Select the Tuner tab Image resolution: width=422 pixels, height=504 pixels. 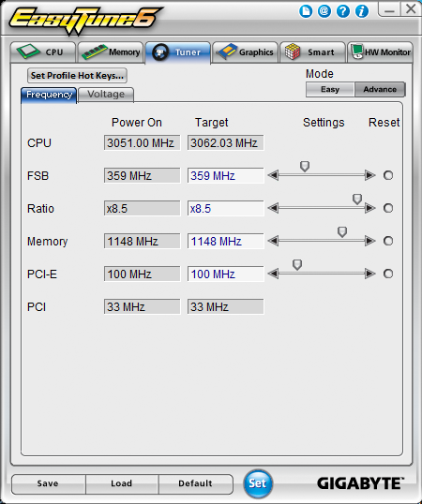coord(178,52)
